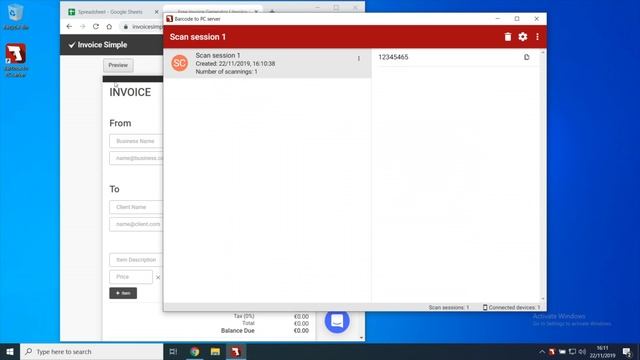The height and width of the screenshot is (360, 640).
Task: Close the Google Sheets browser tab
Action: coord(156,12)
